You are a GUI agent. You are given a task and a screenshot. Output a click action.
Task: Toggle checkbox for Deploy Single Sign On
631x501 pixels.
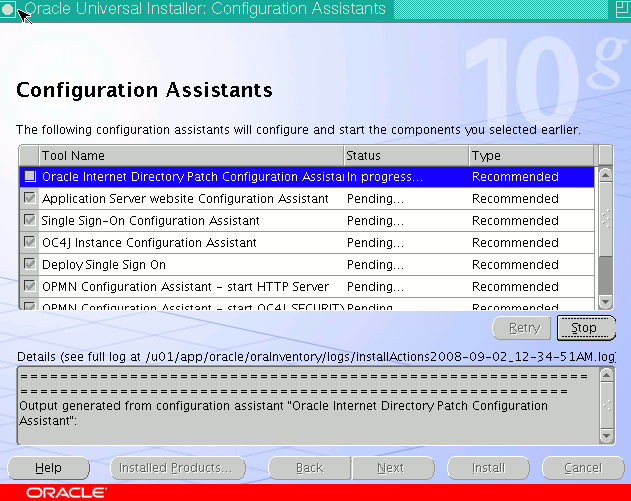30,264
